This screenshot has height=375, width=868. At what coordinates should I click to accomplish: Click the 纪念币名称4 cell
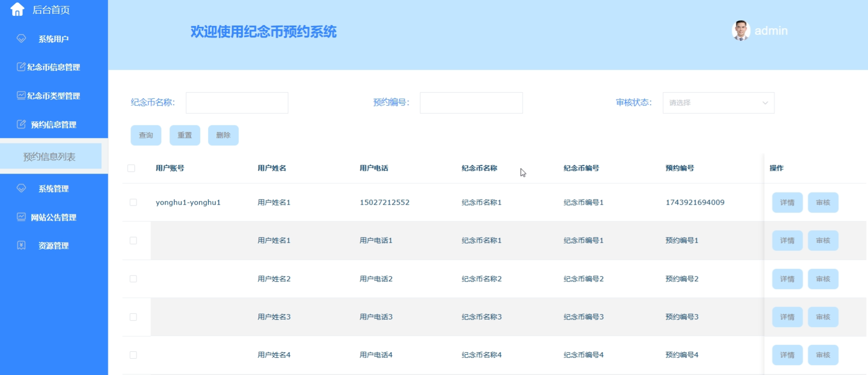coord(481,355)
